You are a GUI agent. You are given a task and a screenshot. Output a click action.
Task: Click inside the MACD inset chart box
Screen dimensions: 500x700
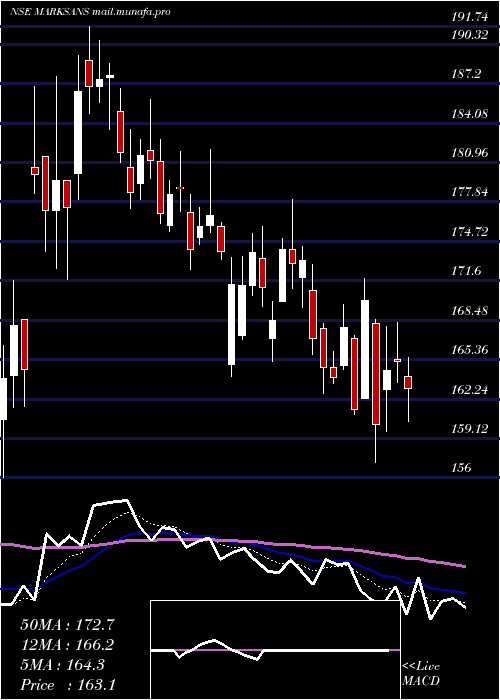[x=275, y=650]
